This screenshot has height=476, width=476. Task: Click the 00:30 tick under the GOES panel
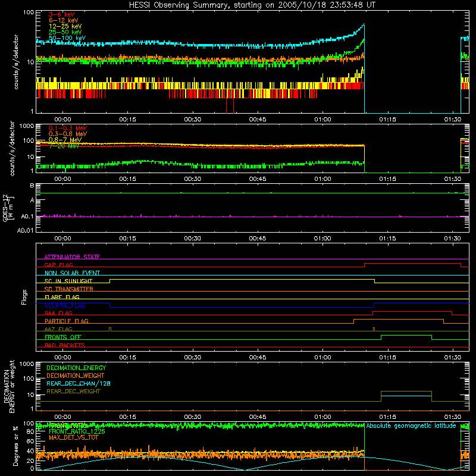[192, 239]
